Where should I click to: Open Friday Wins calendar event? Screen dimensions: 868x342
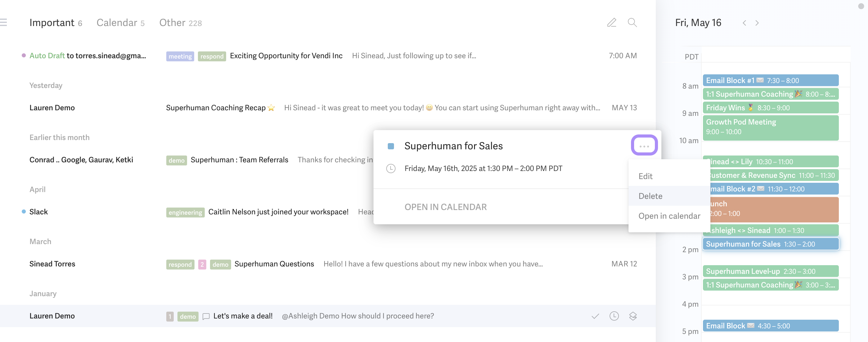point(771,108)
